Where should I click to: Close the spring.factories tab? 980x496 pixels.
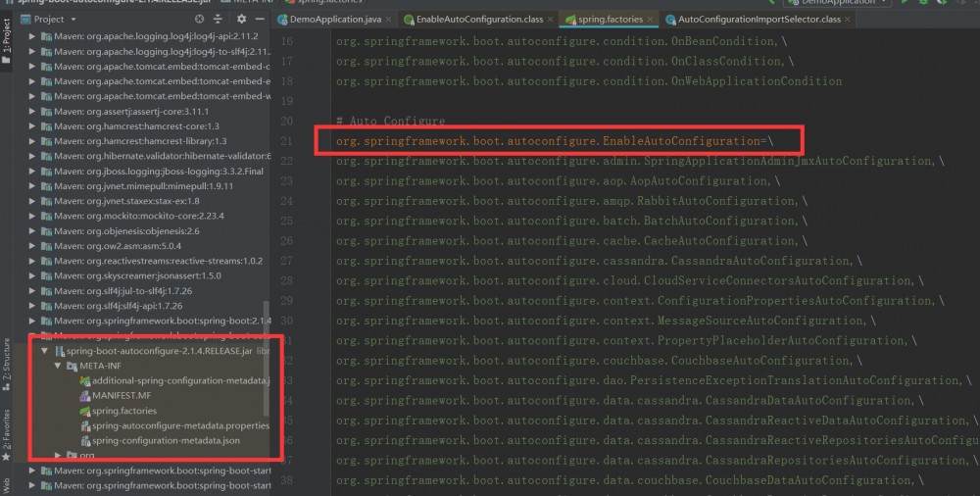pos(650,20)
